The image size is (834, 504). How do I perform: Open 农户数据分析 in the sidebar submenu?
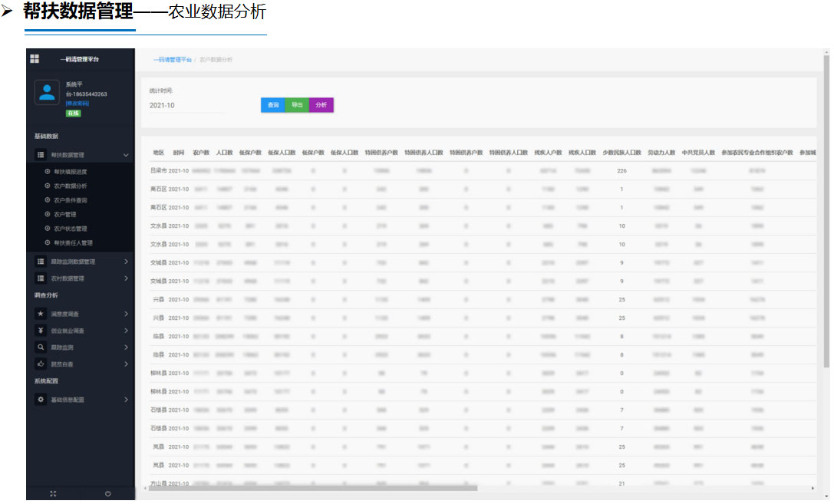click(x=71, y=186)
